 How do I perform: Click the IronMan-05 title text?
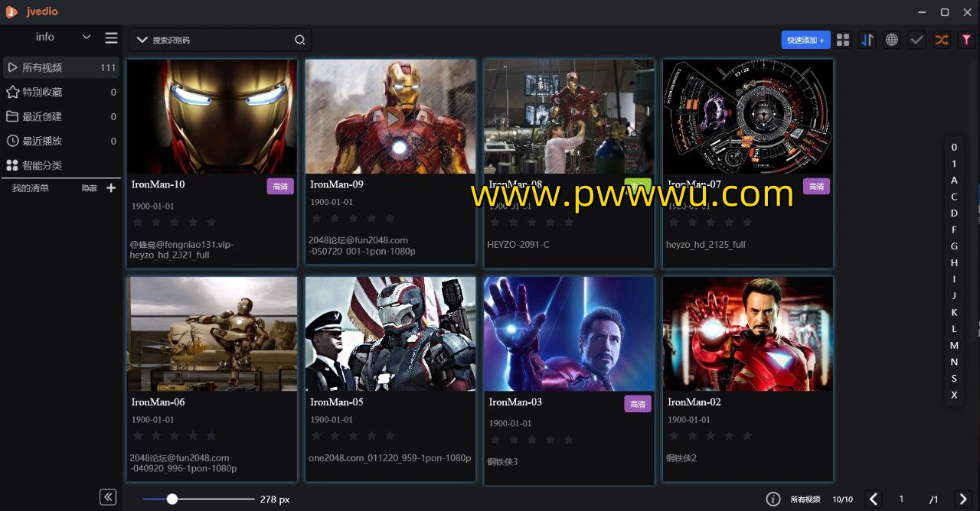(337, 402)
